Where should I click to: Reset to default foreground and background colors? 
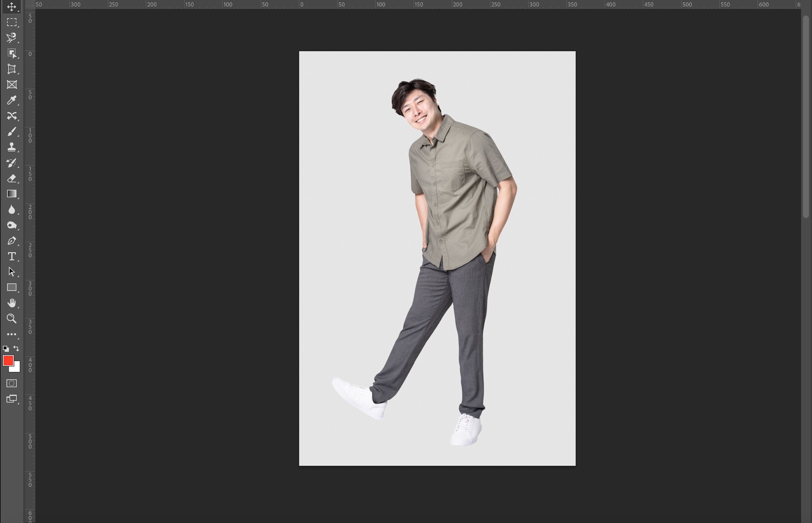(x=6, y=349)
